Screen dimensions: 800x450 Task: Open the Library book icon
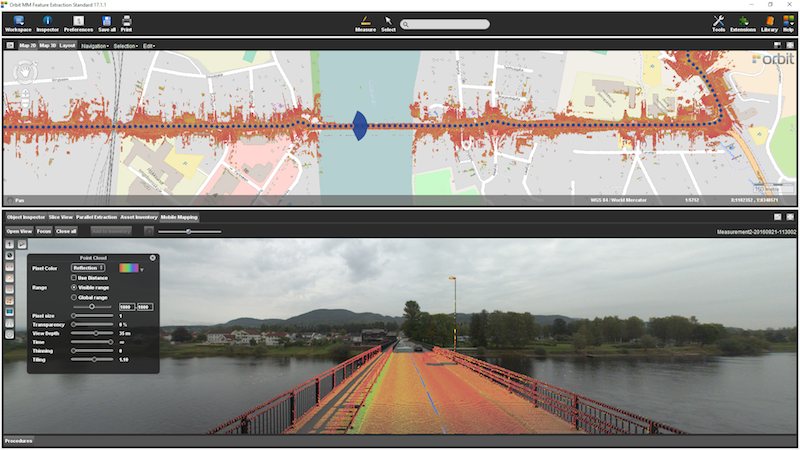click(x=769, y=21)
